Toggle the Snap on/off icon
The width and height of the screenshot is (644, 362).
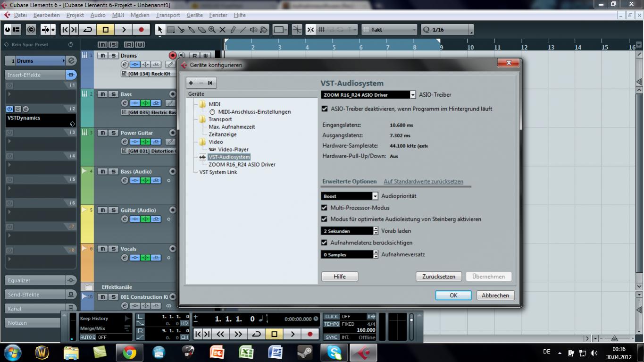coord(310,30)
